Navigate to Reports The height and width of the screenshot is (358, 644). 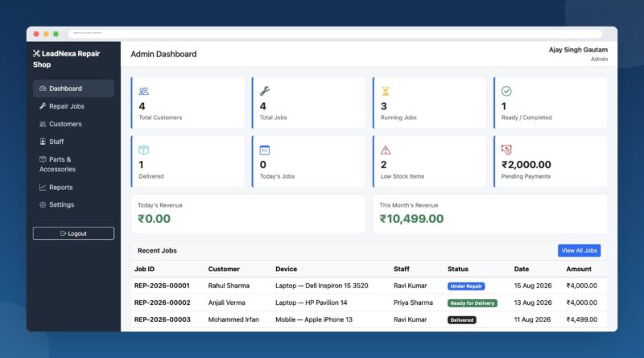click(73, 187)
